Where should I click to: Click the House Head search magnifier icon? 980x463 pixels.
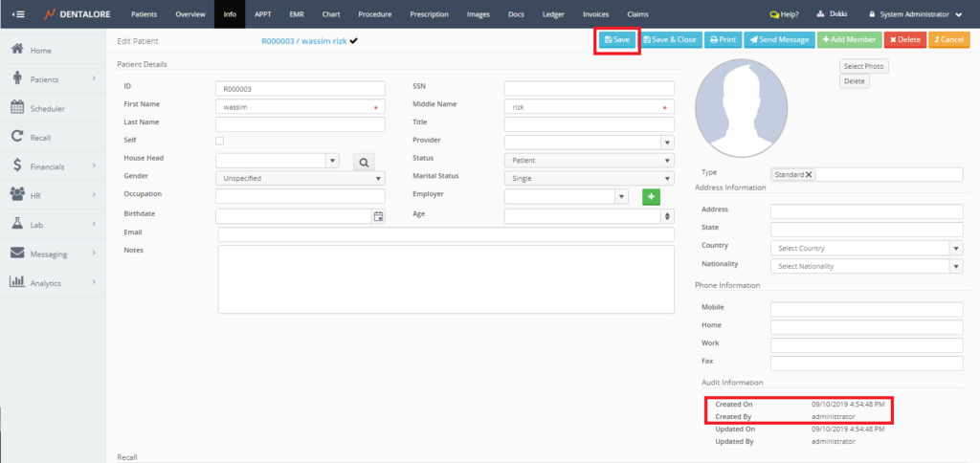tap(364, 162)
